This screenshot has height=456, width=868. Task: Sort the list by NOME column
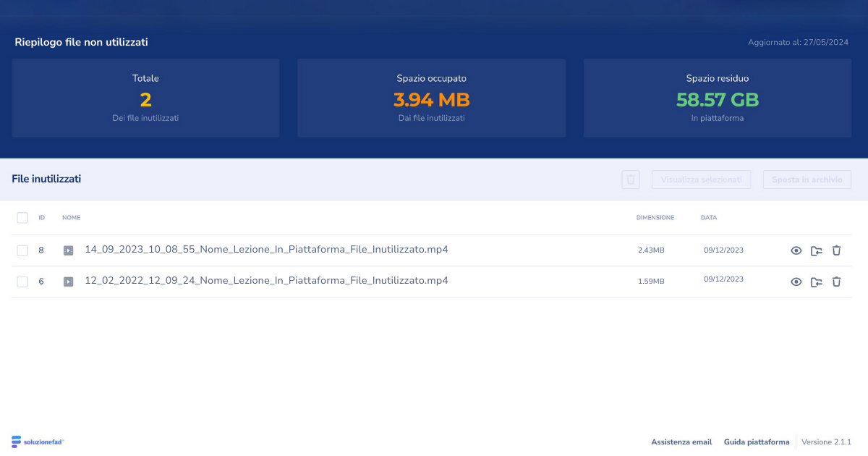[71, 218]
